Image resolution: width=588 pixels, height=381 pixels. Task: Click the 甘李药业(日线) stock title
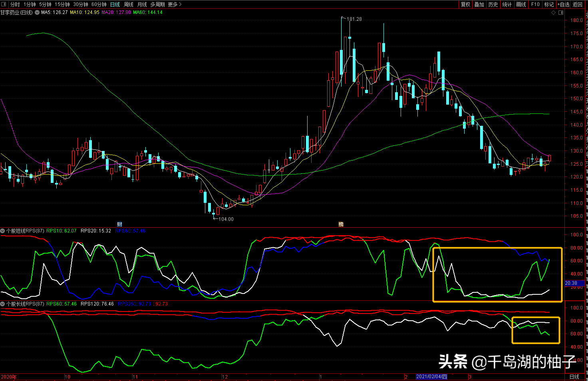(16, 12)
